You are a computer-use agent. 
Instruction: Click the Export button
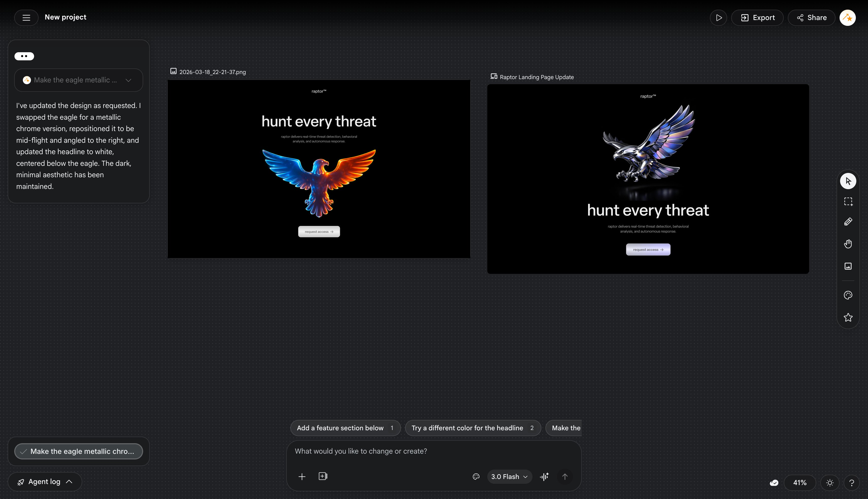click(757, 18)
